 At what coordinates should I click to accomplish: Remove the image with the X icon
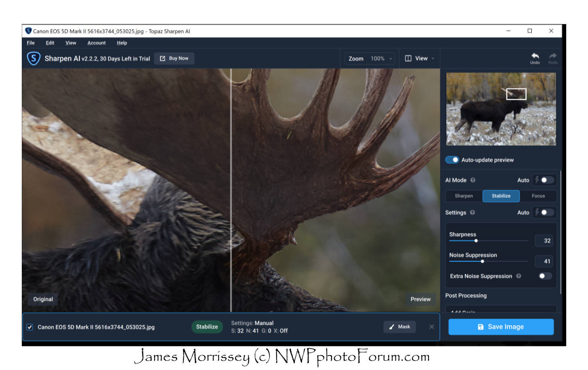tap(431, 327)
